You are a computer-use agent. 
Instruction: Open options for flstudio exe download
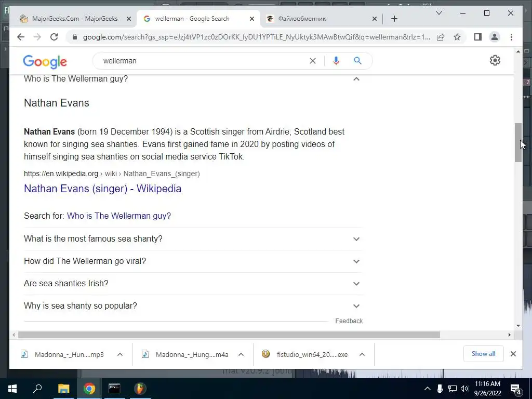(x=362, y=354)
